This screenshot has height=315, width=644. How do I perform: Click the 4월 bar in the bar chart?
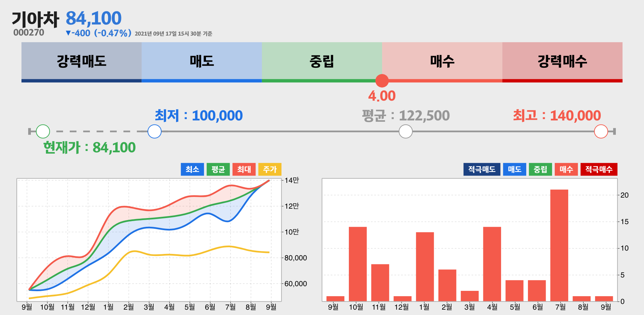(492, 264)
